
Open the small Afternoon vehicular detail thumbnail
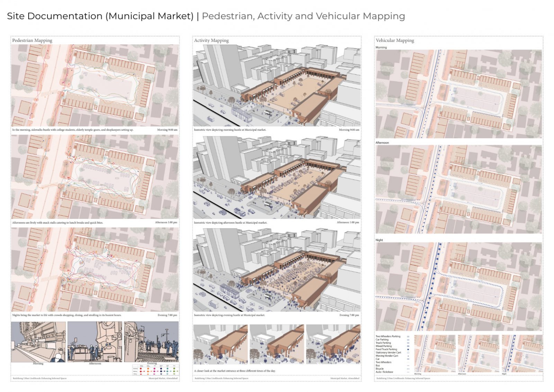tap(479, 354)
